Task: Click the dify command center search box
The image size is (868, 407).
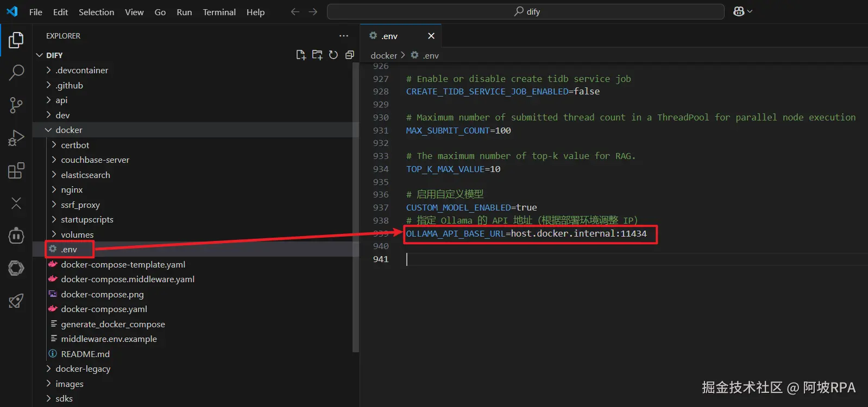Action: point(526,11)
